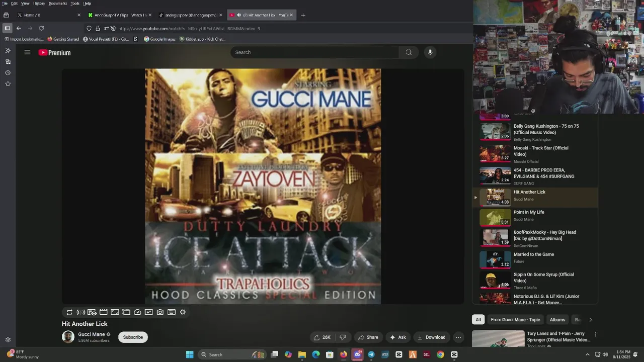644x362 pixels.
Task: Switch to the AndoGuapoTV Clips tab
Action: click(119, 15)
